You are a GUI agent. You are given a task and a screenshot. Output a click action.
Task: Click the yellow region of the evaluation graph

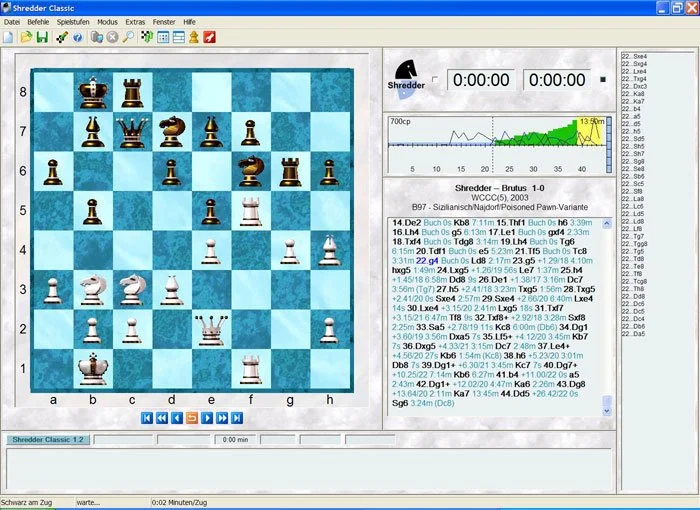point(591,132)
